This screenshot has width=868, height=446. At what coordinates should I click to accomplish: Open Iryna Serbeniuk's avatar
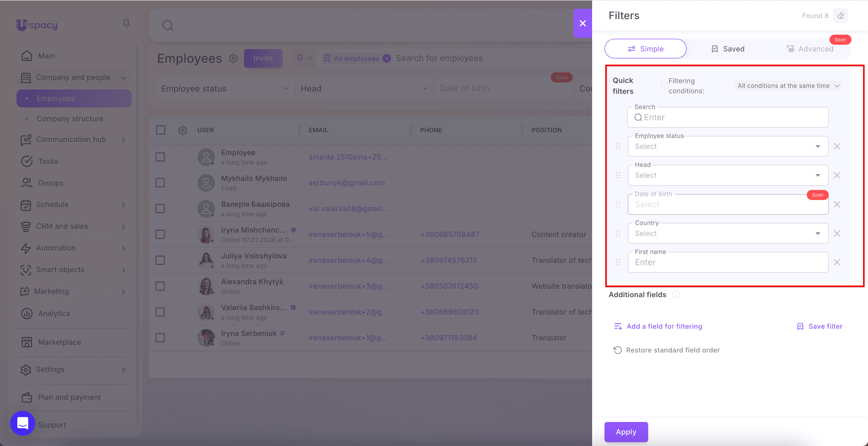tap(206, 338)
